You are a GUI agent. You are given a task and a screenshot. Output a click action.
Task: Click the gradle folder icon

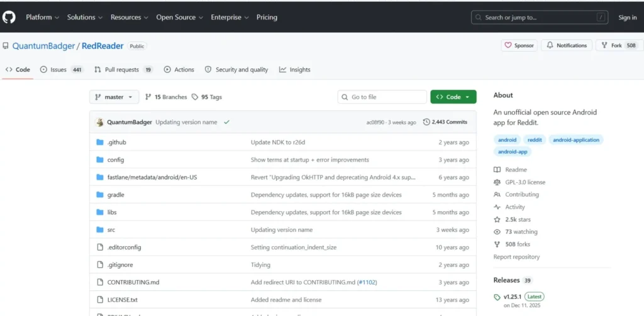[x=100, y=195]
